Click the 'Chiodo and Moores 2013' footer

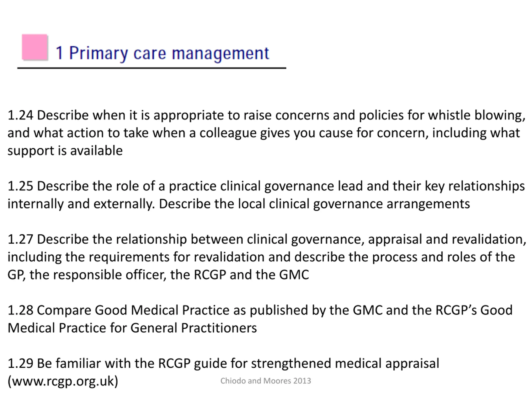[266, 381]
